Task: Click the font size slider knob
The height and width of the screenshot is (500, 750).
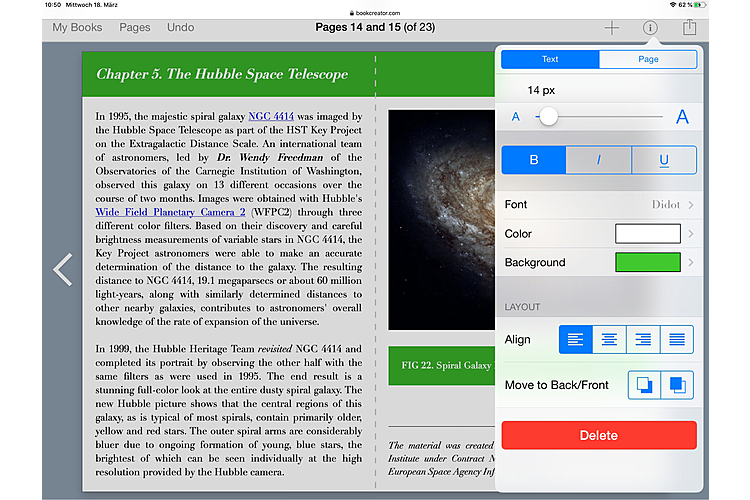Action: (x=548, y=116)
